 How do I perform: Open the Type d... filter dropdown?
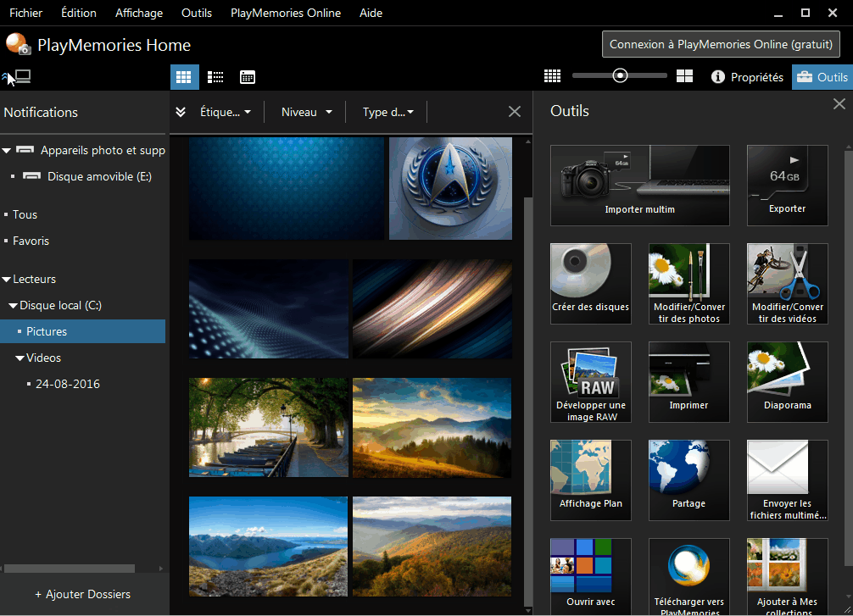pyautogui.click(x=387, y=112)
